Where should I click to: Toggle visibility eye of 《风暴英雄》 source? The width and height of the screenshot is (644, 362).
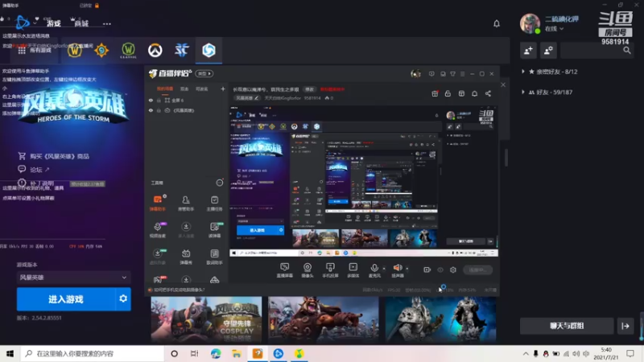pyautogui.click(x=151, y=110)
